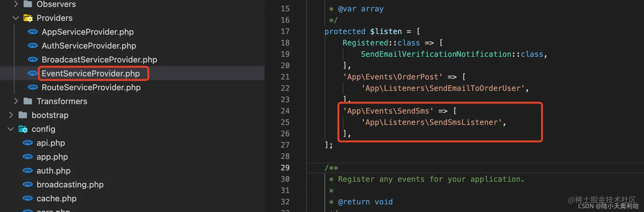Select the Providers folder label
This screenshot has width=644, height=212.
(x=55, y=18)
